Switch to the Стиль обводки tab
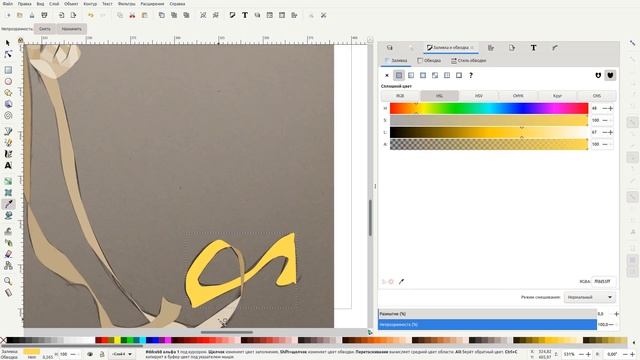Viewport: 640px width, 360px height. 469,60
